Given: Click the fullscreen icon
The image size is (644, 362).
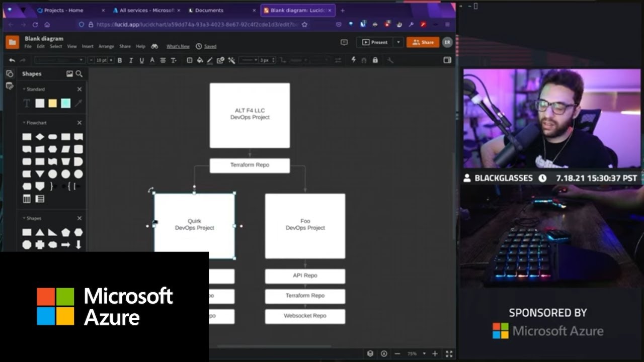Looking at the screenshot, I should [x=449, y=354].
